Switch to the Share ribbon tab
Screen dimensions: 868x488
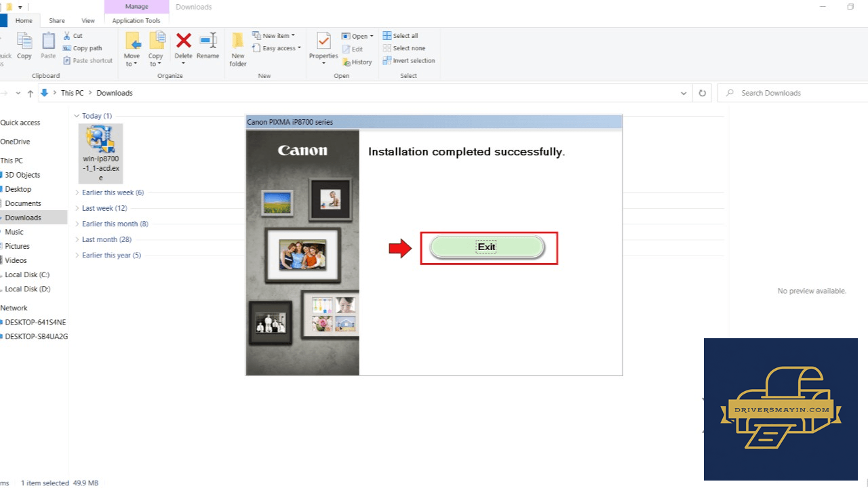tap(57, 21)
